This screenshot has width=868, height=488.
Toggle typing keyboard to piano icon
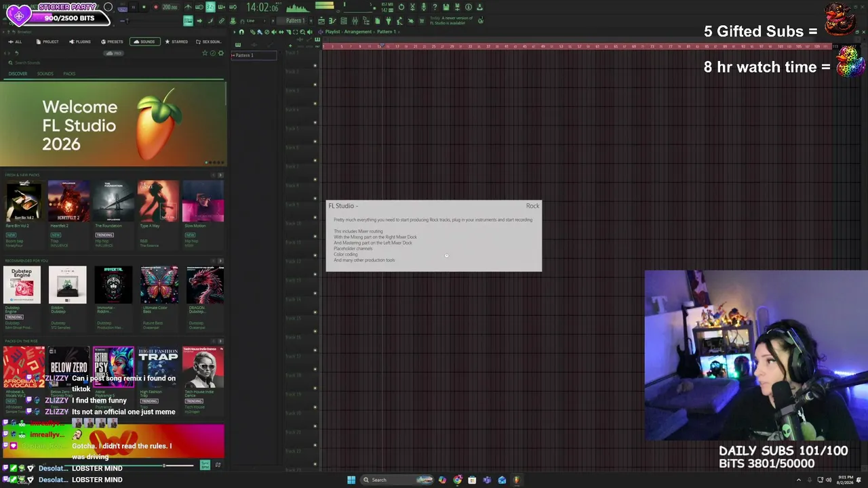click(x=189, y=21)
